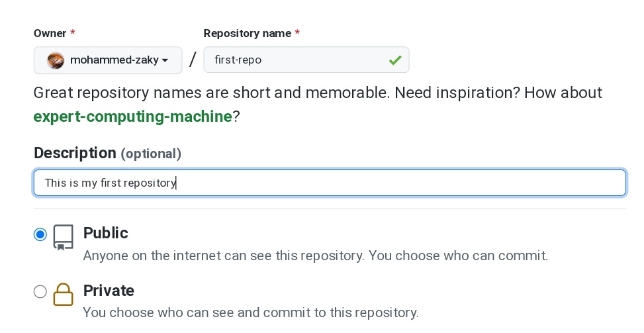Open the Owner dropdown menu

point(108,60)
